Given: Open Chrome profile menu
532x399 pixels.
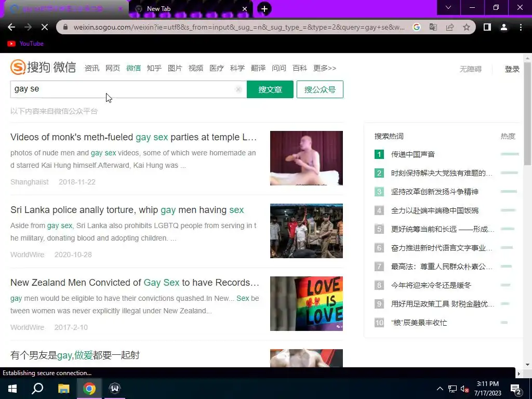Looking at the screenshot, I should (504, 27).
